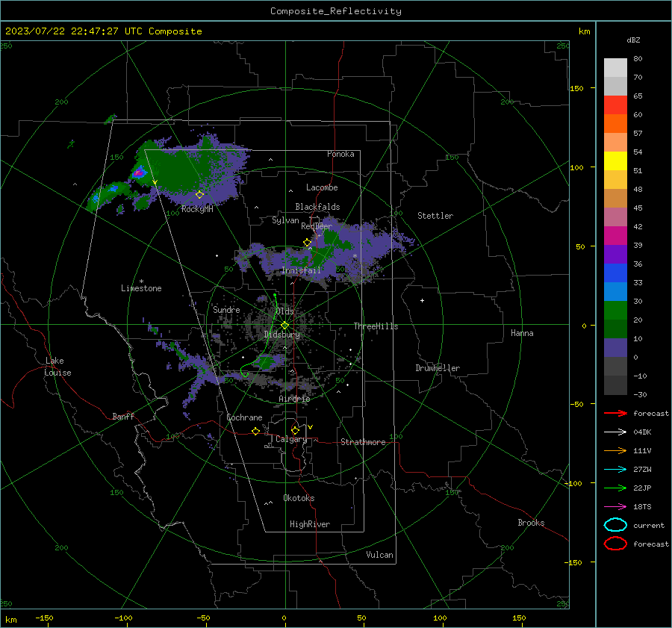672x628 pixels.
Task: Click the RockyMH label
Action: [x=197, y=209]
